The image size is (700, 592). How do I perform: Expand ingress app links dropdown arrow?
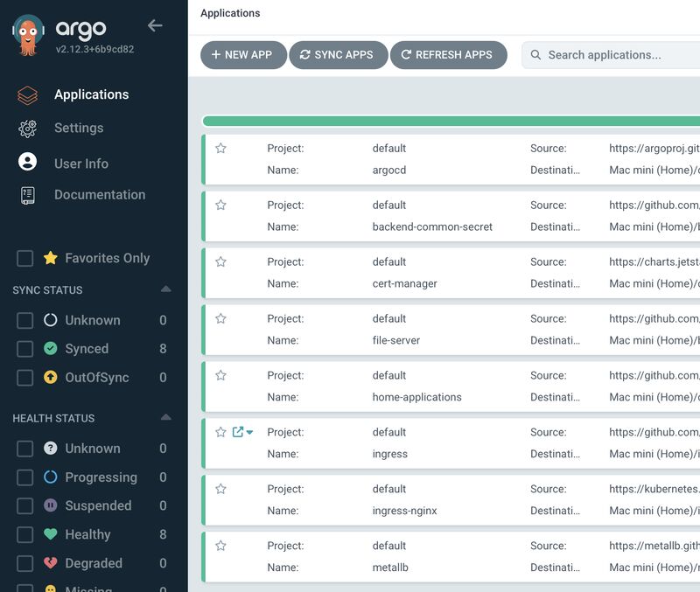tap(250, 433)
